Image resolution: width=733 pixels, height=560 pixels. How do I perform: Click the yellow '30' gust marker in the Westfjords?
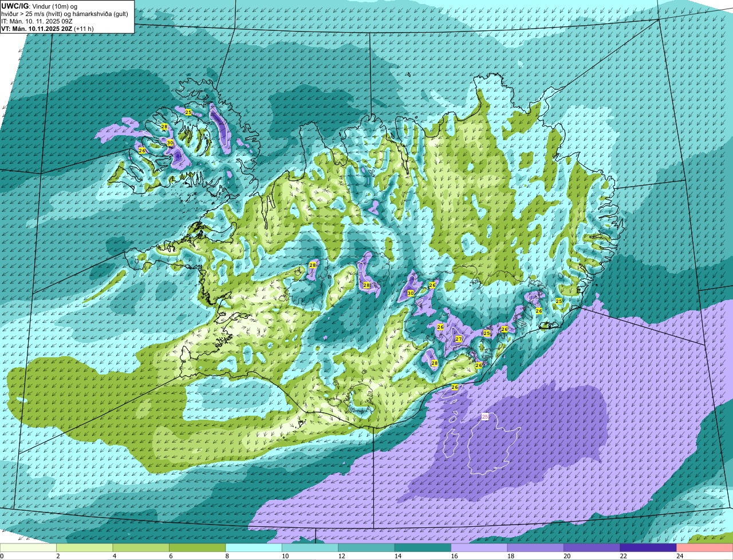(x=170, y=143)
